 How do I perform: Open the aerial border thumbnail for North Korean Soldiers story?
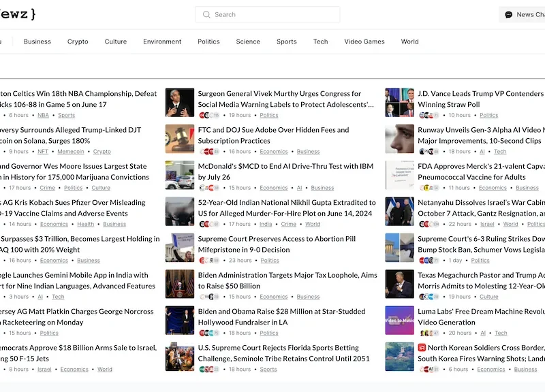(x=399, y=357)
